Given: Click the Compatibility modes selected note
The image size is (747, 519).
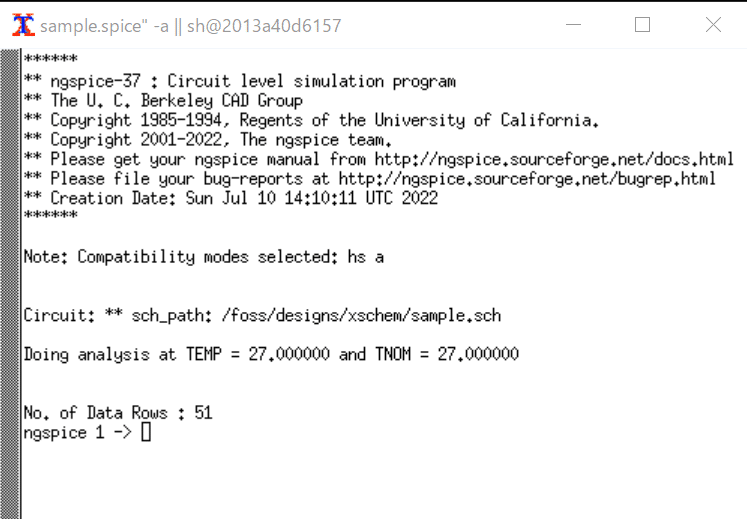Looking at the screenshot, I should pyautogui.click(x=203, y=257).
